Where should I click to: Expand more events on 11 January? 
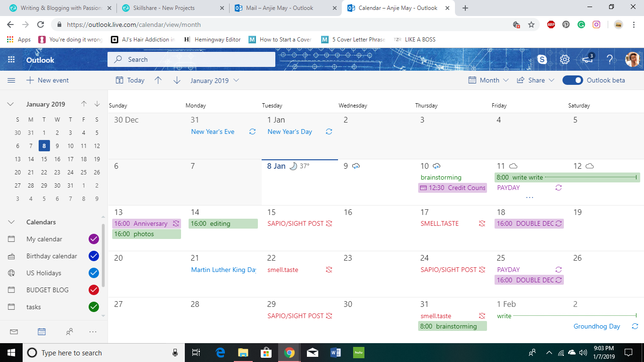tap(529, 197)
